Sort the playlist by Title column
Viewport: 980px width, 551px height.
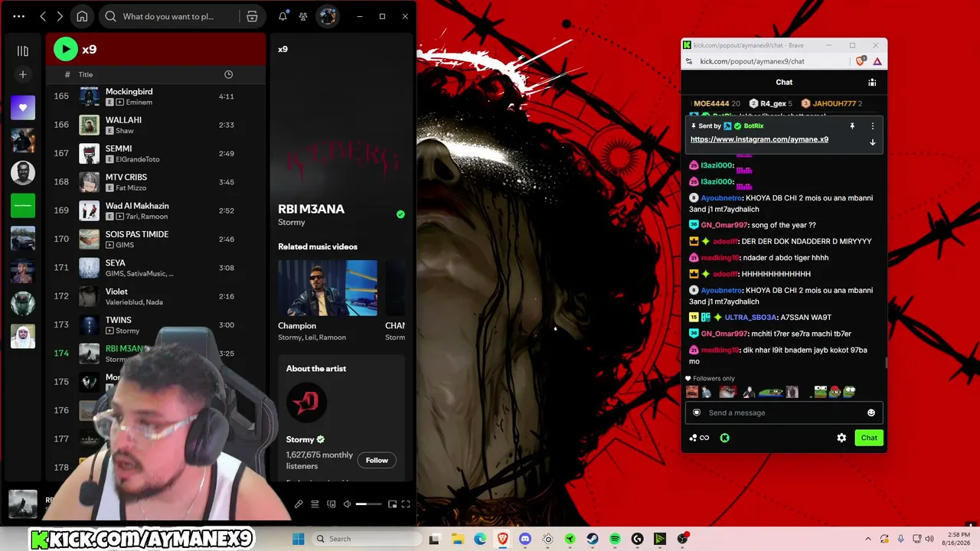tap(86, 74)
